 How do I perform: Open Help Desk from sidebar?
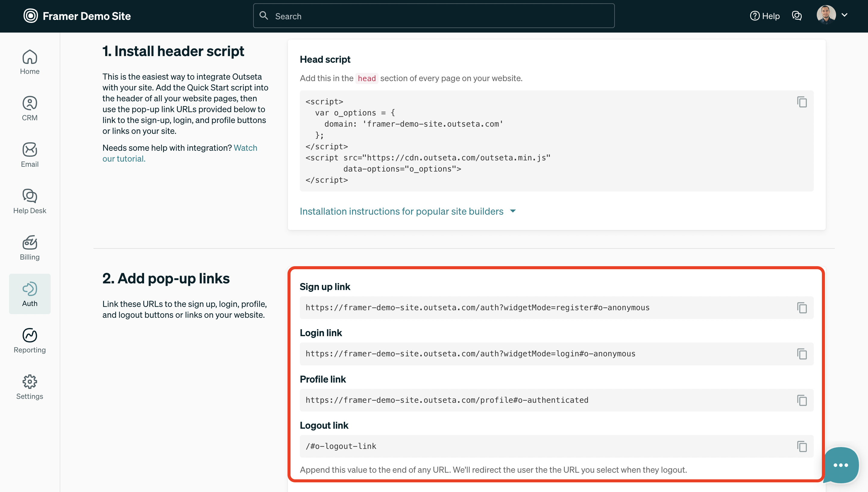point(30,202)
